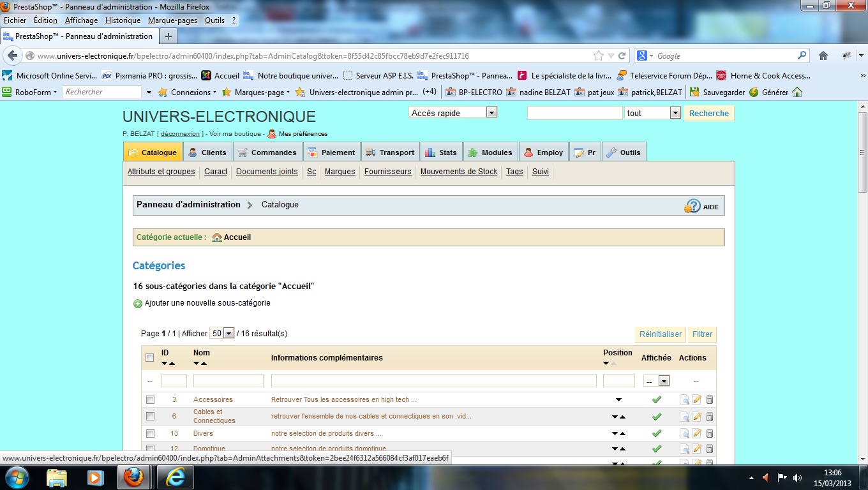Open the Mouvements de Stock link
Viewport: 868px width, 490px height.
(459, 172)
